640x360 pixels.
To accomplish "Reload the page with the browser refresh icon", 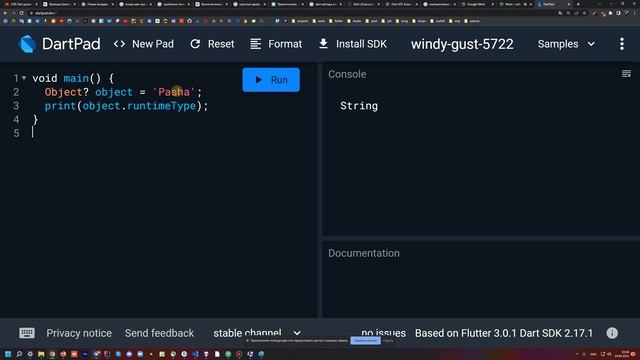I will [21, 13].
